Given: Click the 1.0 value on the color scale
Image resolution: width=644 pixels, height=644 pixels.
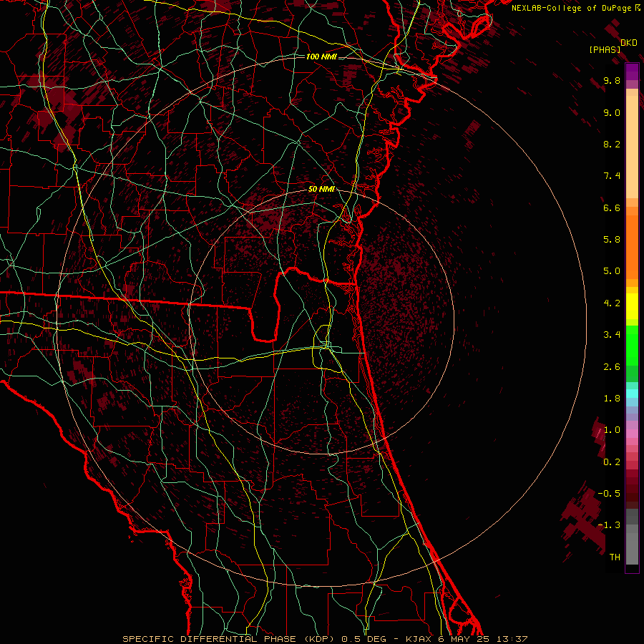Looking at the screenshot, I should 612,430.
